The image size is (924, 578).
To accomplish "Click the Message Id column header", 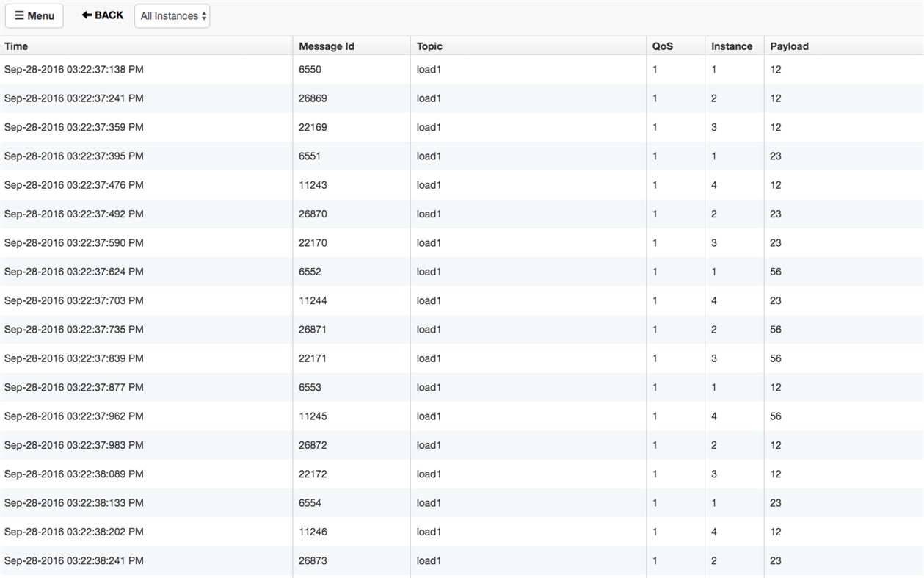I will pos(327,46).
